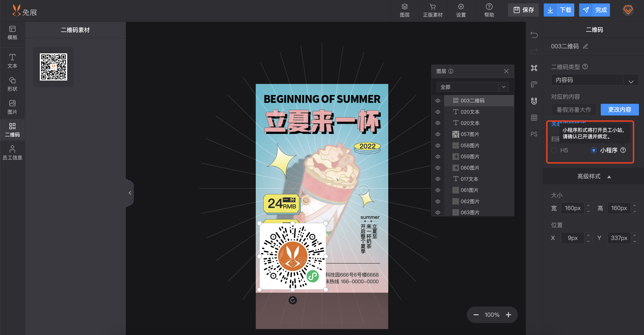Toggle visibility of 003二维码 layer
The width and height of the screenshot is (644, 335).
438,101
